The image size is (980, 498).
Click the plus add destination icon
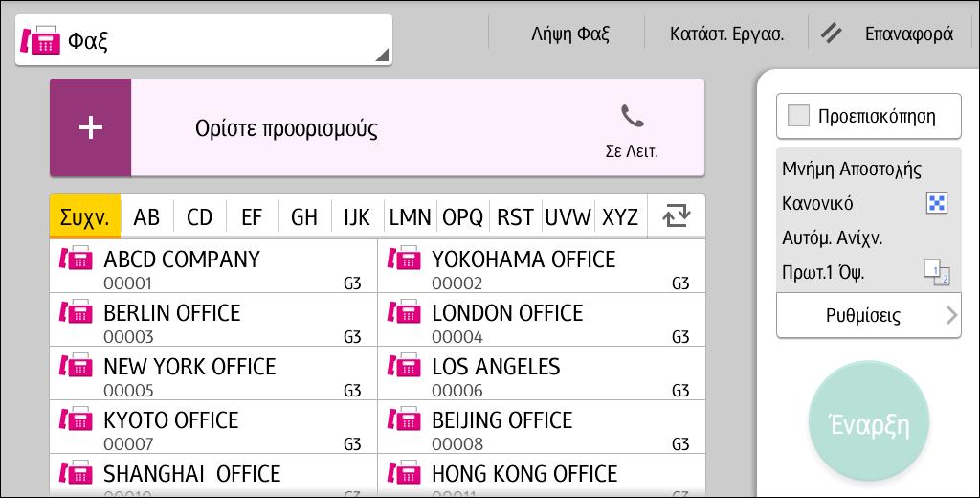click(x=91, y=127)
